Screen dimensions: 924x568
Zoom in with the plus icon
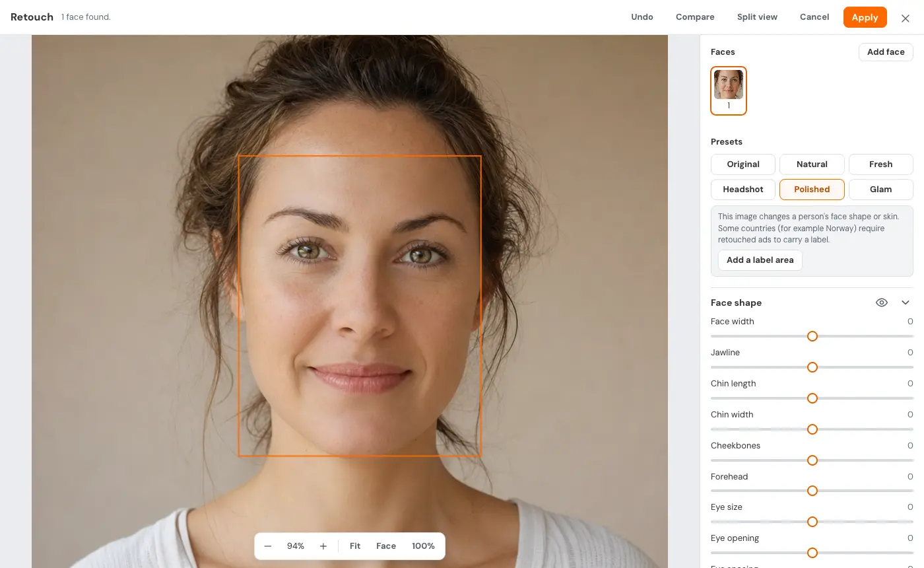tap(323, 546)
